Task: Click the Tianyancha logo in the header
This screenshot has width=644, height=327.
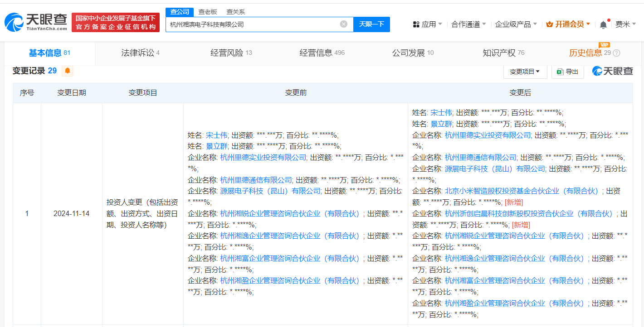Action: coord(35,22)
